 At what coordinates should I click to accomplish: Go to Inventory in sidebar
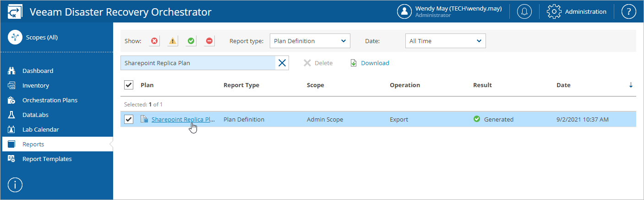coord(36,85)
